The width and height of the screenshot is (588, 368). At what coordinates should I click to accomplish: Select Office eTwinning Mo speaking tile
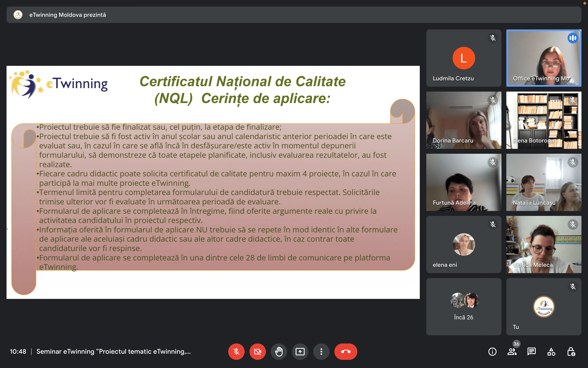[x=544, y=58]
